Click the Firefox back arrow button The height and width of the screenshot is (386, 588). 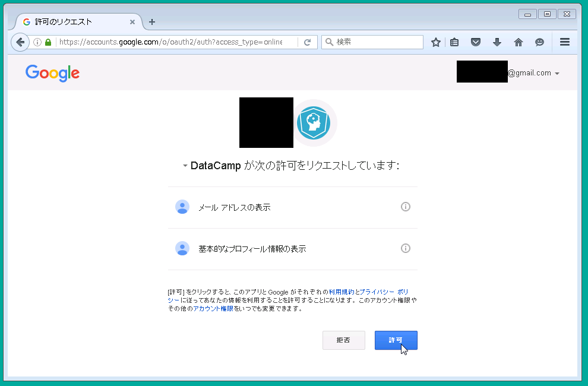pos(20,42)
